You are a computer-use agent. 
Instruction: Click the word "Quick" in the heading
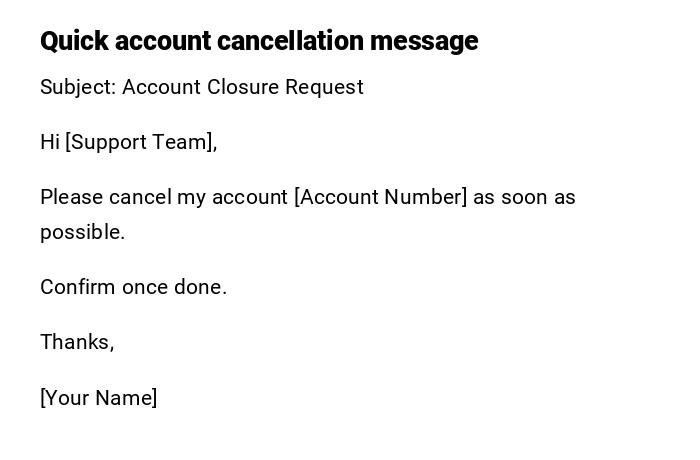(74, 41)
